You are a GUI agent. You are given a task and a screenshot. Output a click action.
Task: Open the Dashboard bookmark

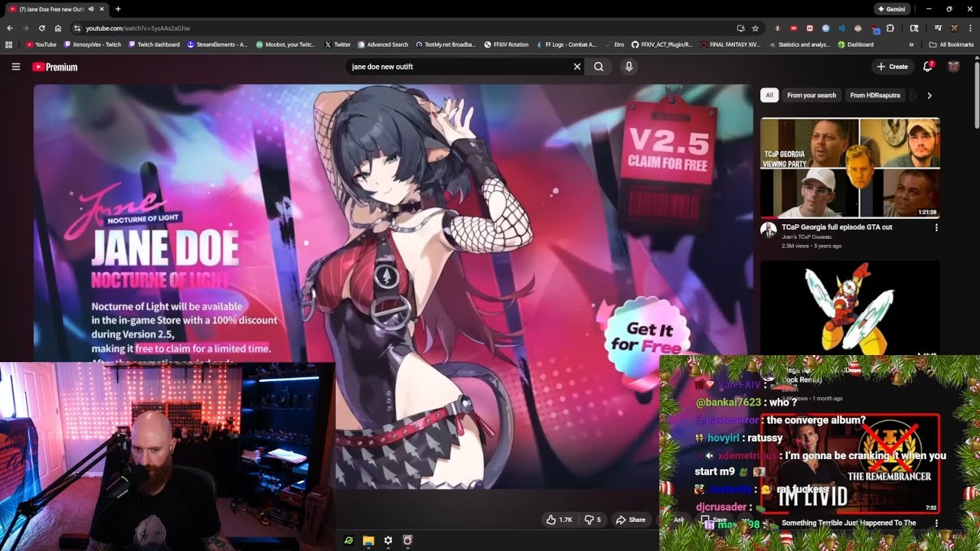click(x=856, y=44)
